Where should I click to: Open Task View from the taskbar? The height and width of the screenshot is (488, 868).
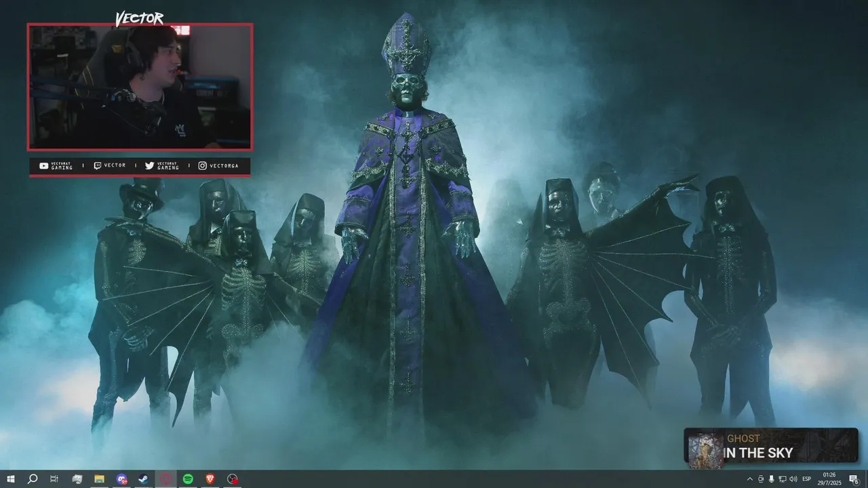pyautogui.click(x=54, y=479)
